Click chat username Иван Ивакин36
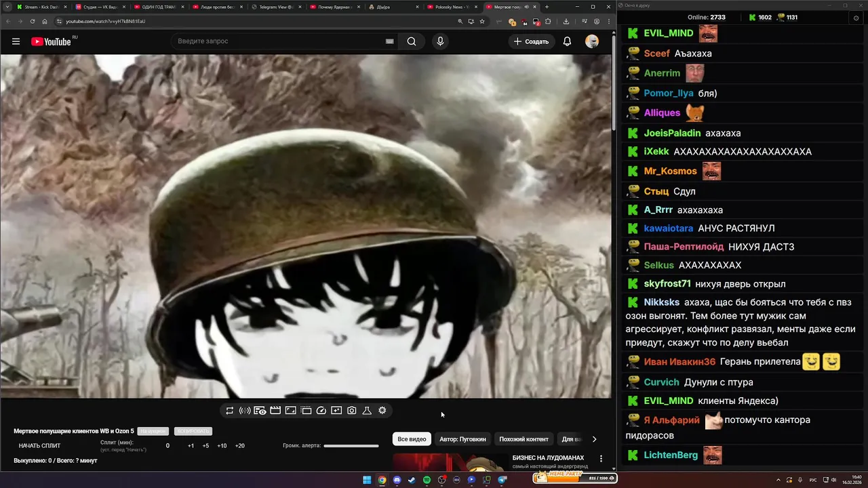Screen dimensions: 868x488 click(679, 362)
